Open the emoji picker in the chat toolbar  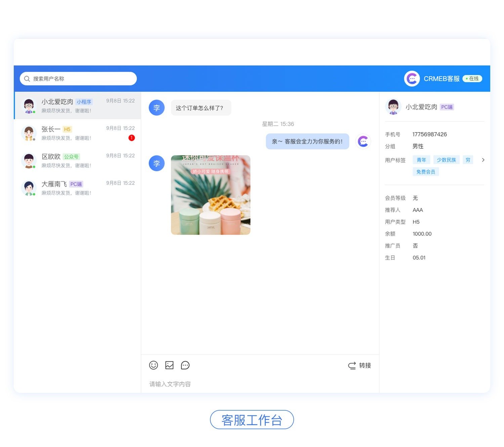[x=154, y=365]
